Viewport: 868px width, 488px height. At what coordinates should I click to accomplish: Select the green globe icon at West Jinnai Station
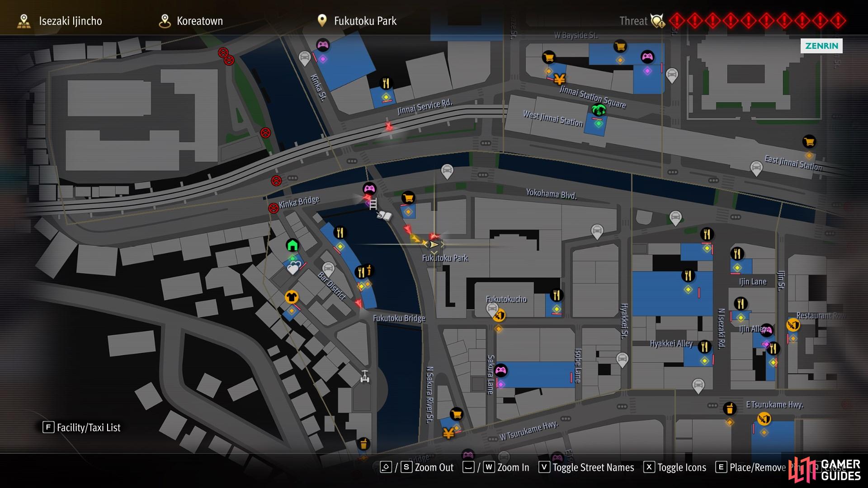[599, 110]
